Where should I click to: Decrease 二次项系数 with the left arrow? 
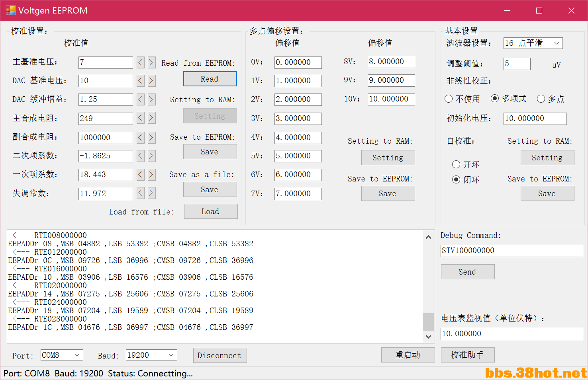point(140,156)
